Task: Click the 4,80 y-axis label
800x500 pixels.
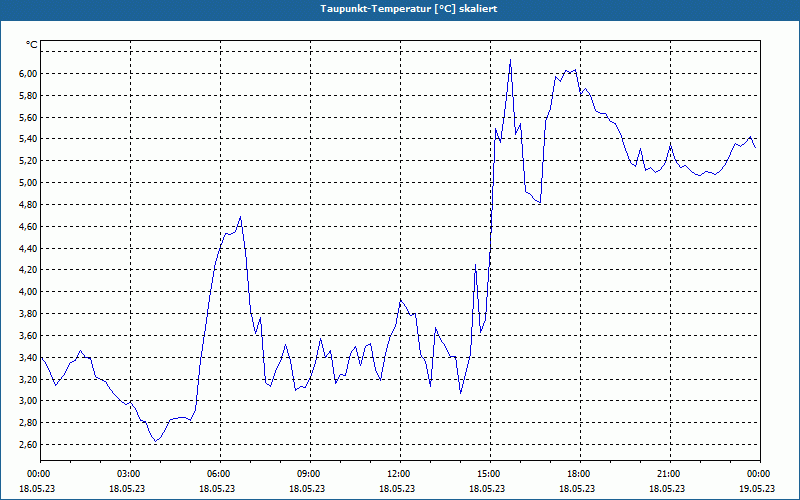Action: [x=29, y=205]
